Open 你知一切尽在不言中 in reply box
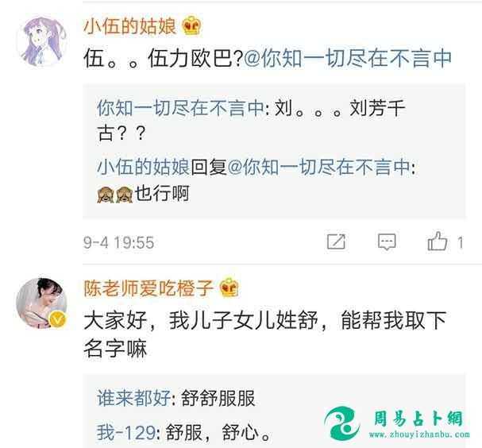 point(181,108)
